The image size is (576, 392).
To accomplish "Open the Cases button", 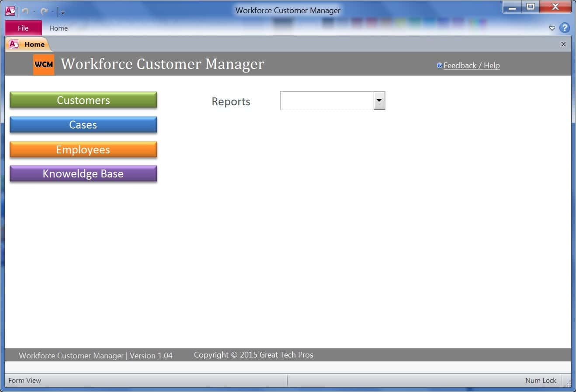I will [x=83, y=125].
